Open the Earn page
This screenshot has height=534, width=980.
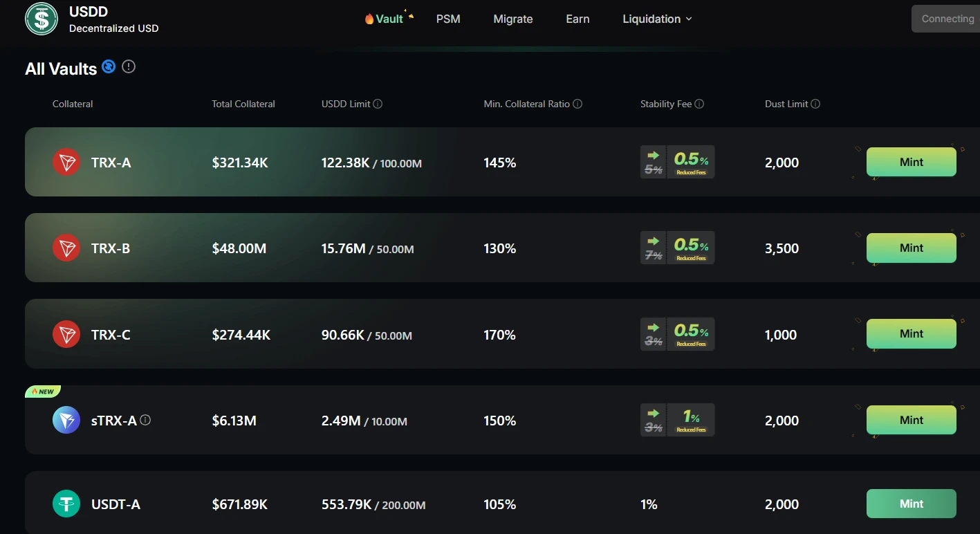click(577, 19)
